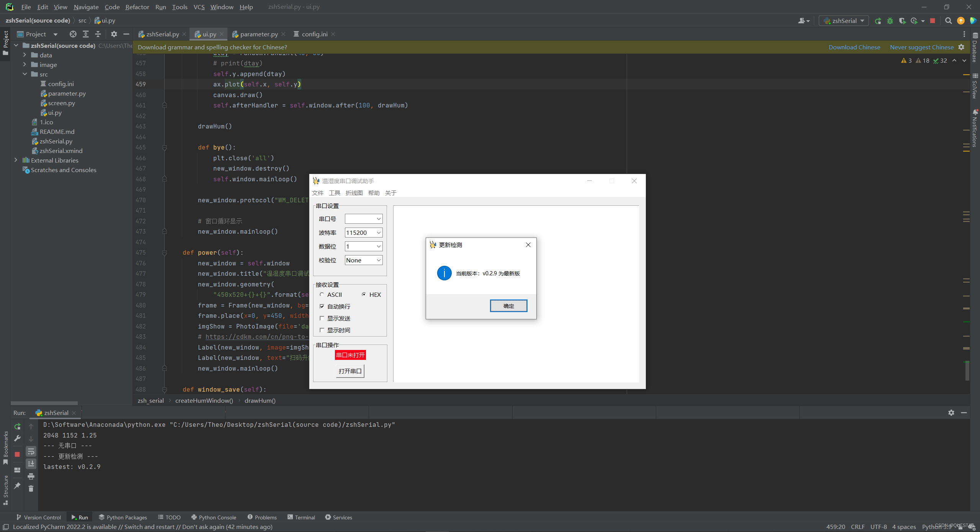The height and width of the screenshot is (532, 980).
Task: Switch to the parameter.py editor tab
Action: pos(259,34)
